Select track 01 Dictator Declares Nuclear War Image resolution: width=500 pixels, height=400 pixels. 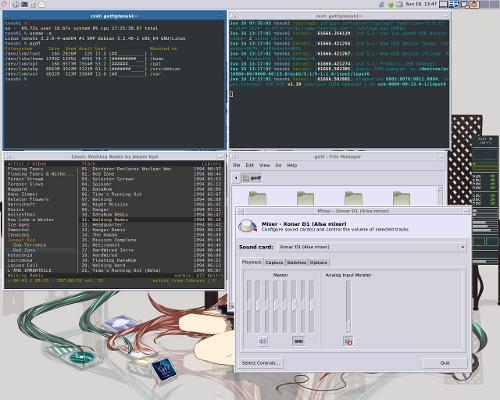[x=152, y=169]
